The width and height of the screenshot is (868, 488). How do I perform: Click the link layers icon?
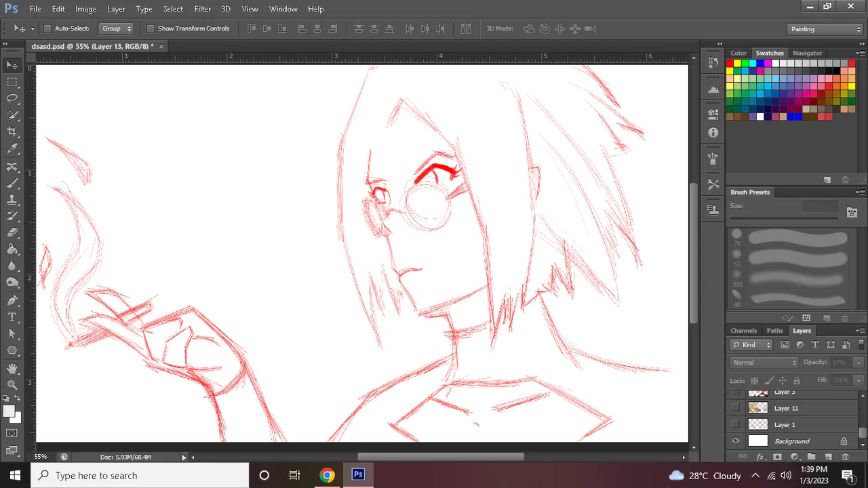pos(743,457)
